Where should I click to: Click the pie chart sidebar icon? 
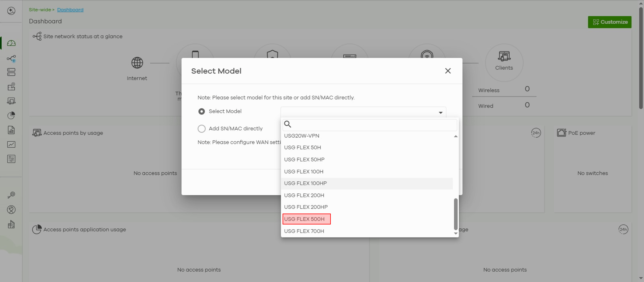[x=11, y=115]
